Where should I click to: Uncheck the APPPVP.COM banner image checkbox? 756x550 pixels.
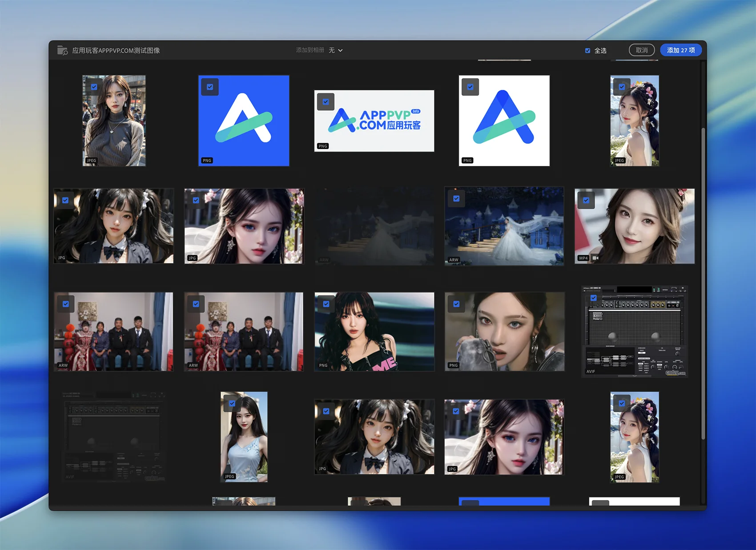point(326,102)
